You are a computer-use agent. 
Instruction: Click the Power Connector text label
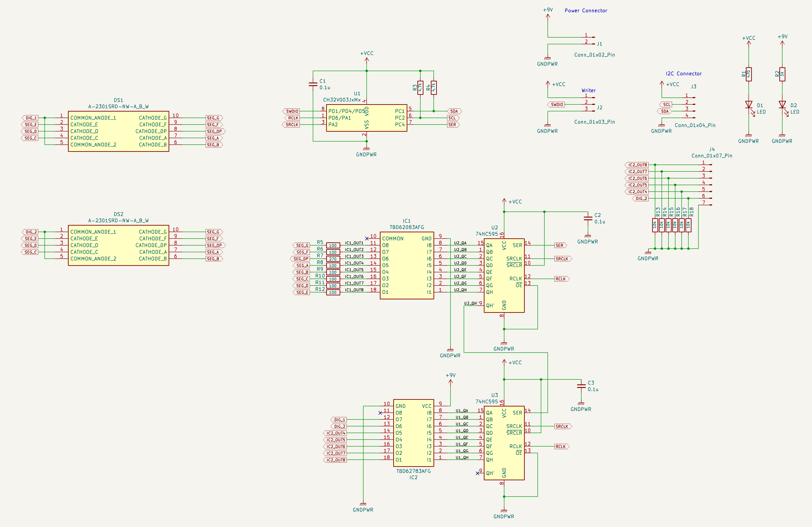click(x=586, y=11)
